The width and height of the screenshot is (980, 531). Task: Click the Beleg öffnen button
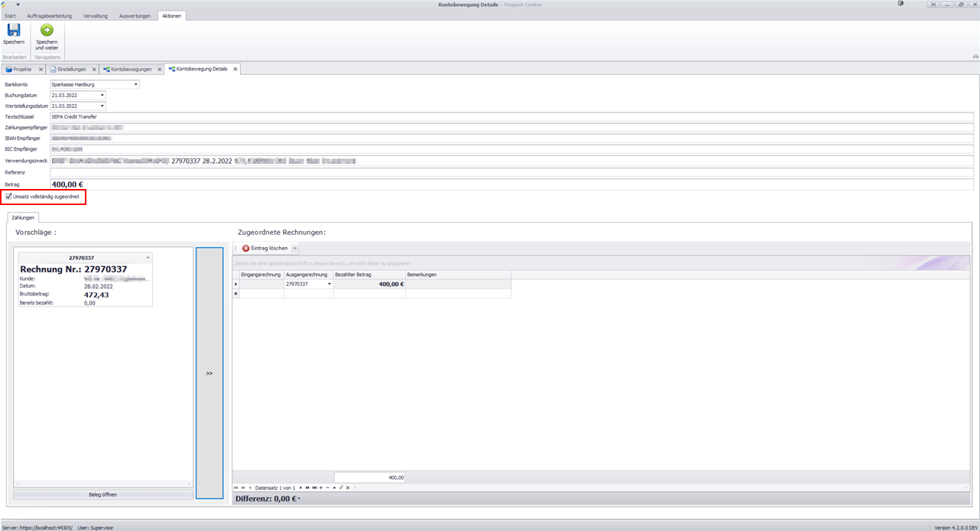[x=103, y=494]
